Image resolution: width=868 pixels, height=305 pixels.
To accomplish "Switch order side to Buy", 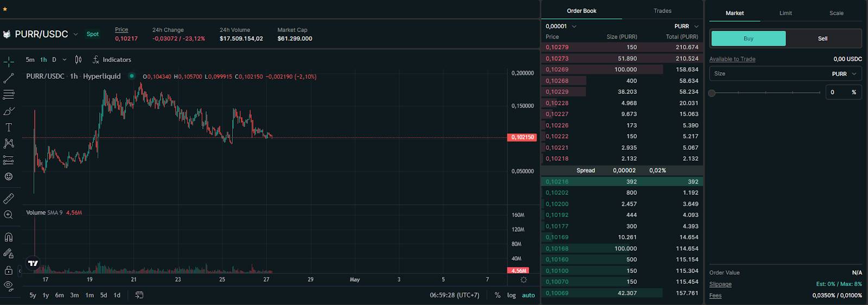I will coord(748,39).
